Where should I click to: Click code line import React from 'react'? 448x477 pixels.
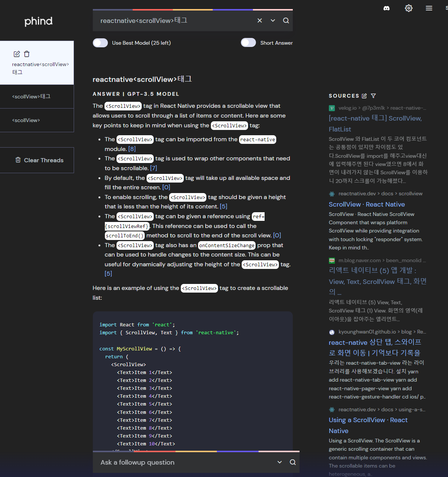tap(137, 325)
